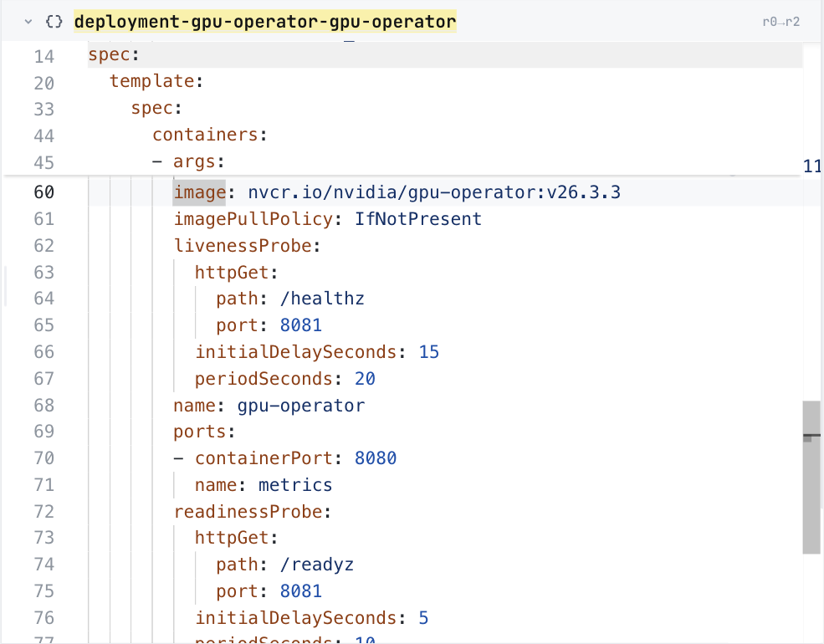This screenshot has width=824, height=644.
Task: Jump to sticky line 'template:' at line 20
Action: point(156,81)
